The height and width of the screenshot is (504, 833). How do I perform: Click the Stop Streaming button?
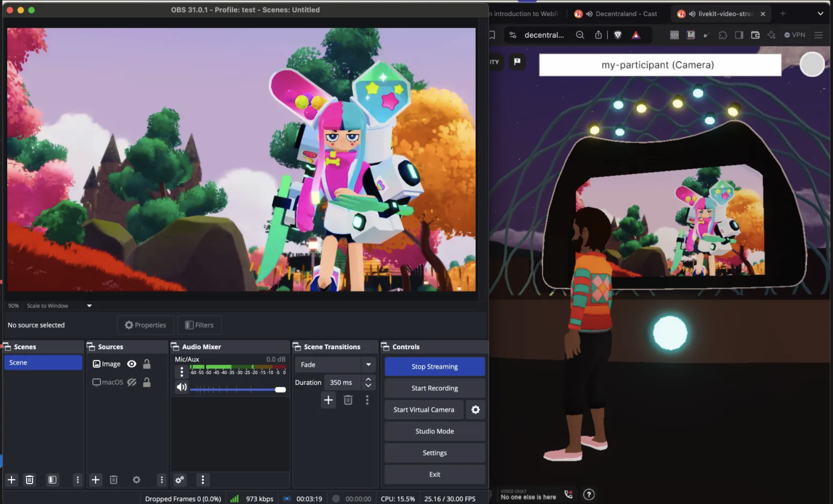click(x=434, y=367)
